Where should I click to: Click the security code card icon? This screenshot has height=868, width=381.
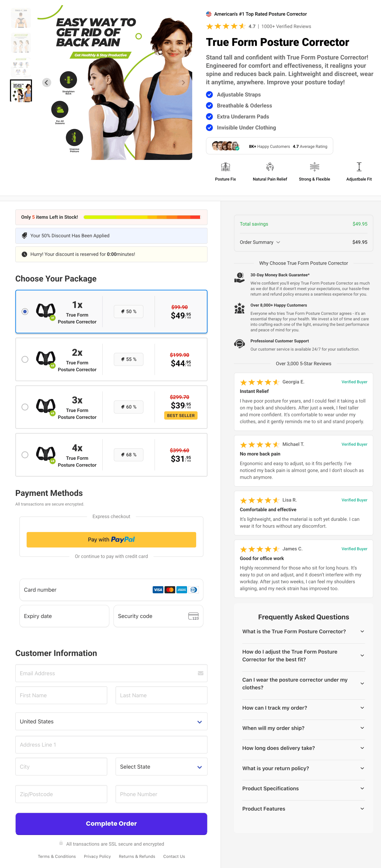click(x=193, y=616)
